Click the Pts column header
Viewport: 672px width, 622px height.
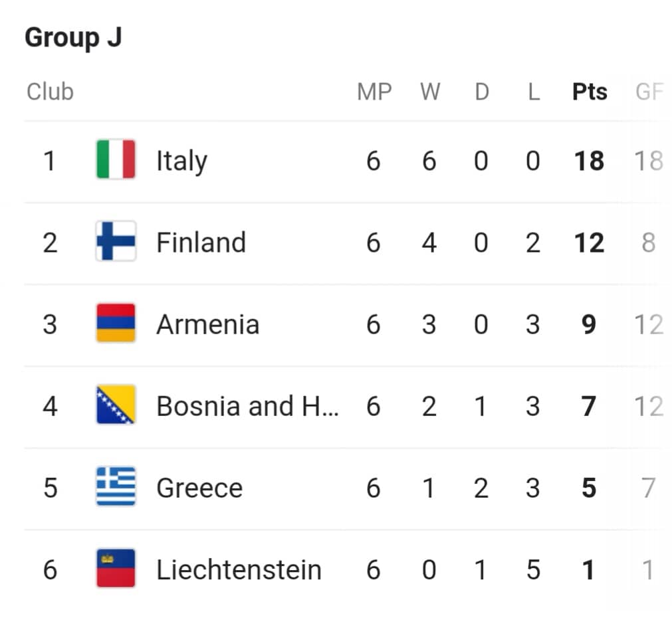coord(590,92)
